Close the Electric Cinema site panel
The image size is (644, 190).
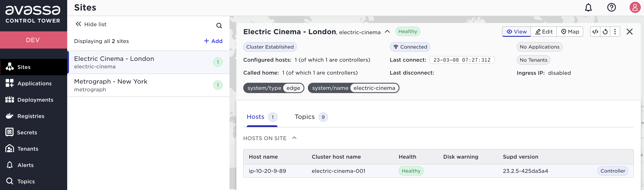[629, 32]
